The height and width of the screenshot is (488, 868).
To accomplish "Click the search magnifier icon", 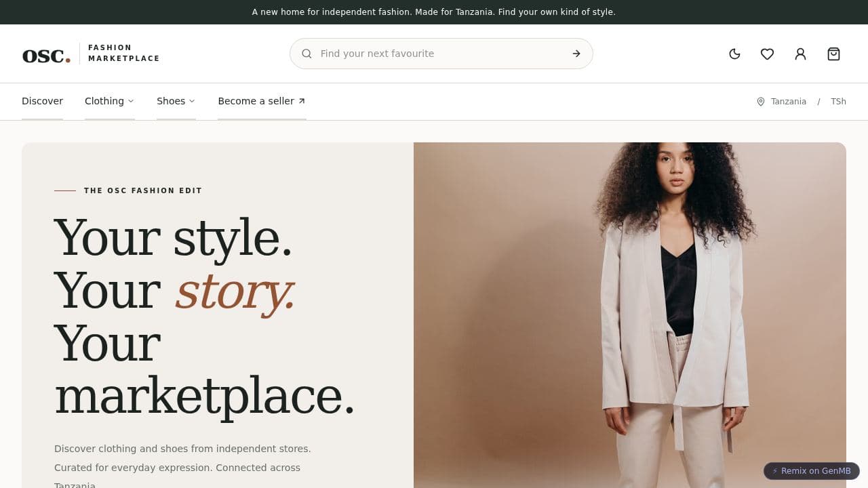I will click(x=307, y=54).
